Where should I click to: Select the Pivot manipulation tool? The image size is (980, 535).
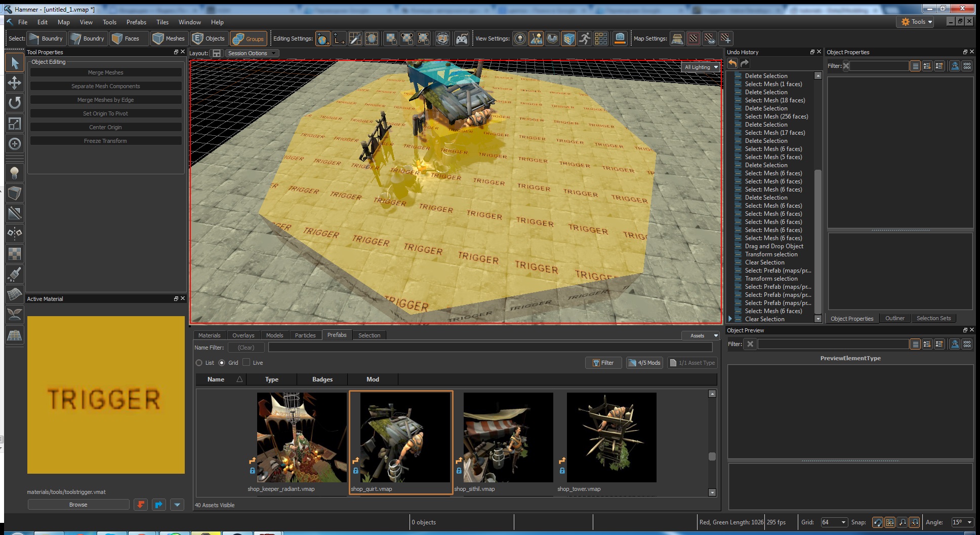click(x=15, y=143)
